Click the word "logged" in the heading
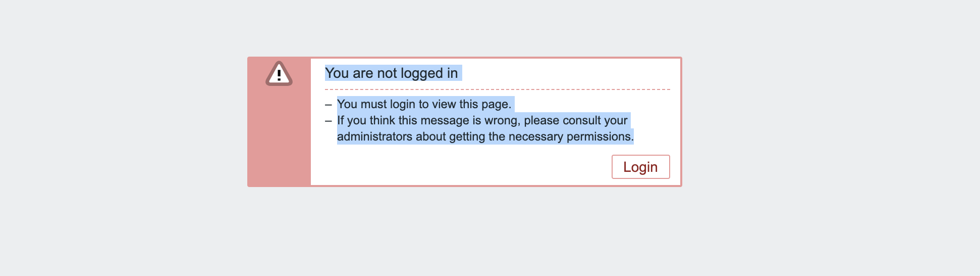The height and width of the screenshot is (276, 980). pos(422,73)
